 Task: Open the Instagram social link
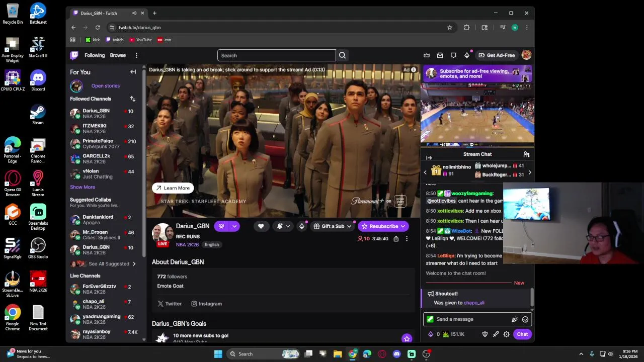206,304
